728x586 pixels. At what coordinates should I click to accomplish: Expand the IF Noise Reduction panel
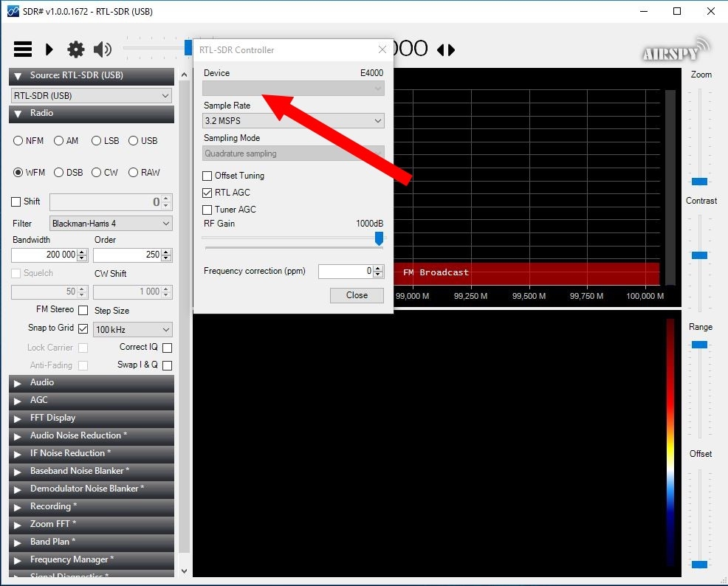[92, 453]
